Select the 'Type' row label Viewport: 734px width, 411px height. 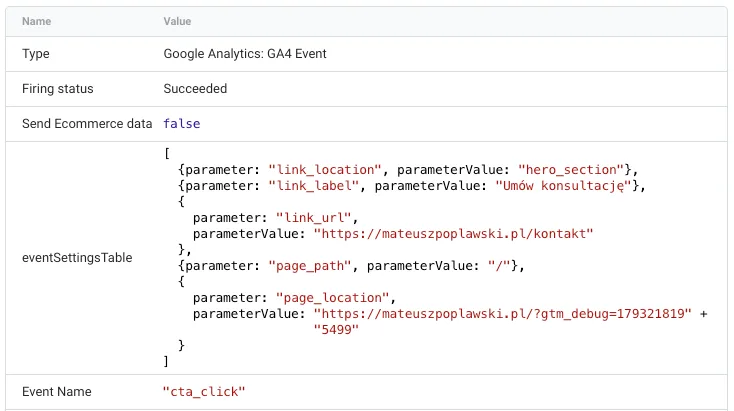[36, 54]
